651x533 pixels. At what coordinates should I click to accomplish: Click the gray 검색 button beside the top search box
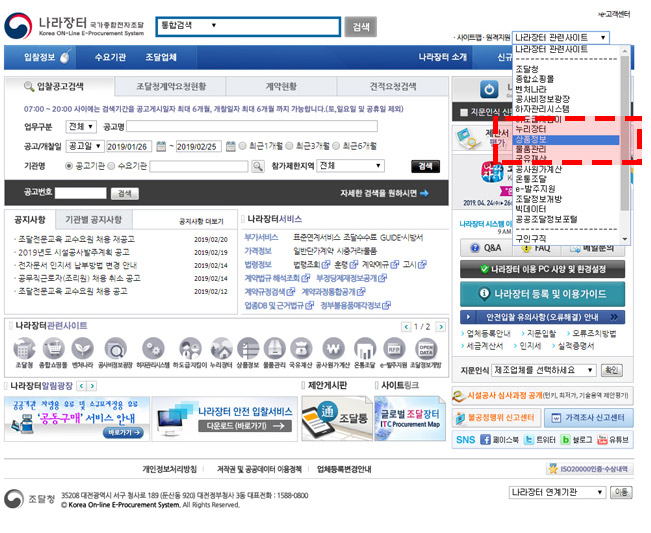(361, 27)
